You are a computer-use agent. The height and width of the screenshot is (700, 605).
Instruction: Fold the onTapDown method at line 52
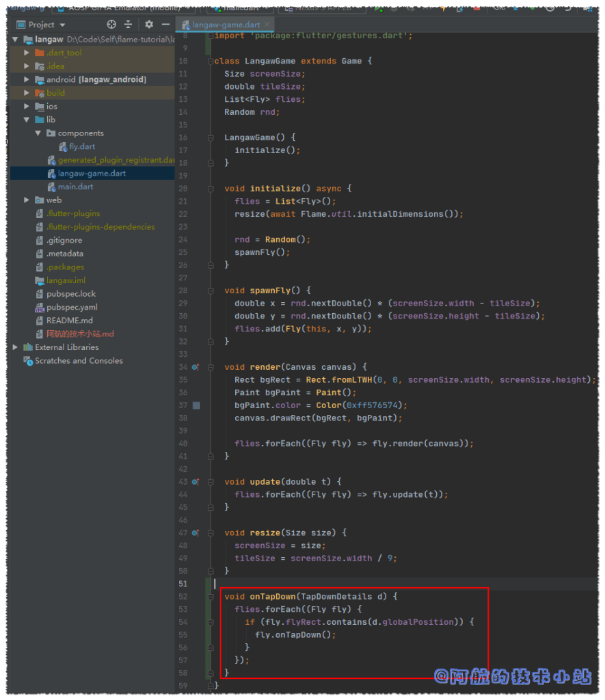pyautogui.click(x=211, y=597)
